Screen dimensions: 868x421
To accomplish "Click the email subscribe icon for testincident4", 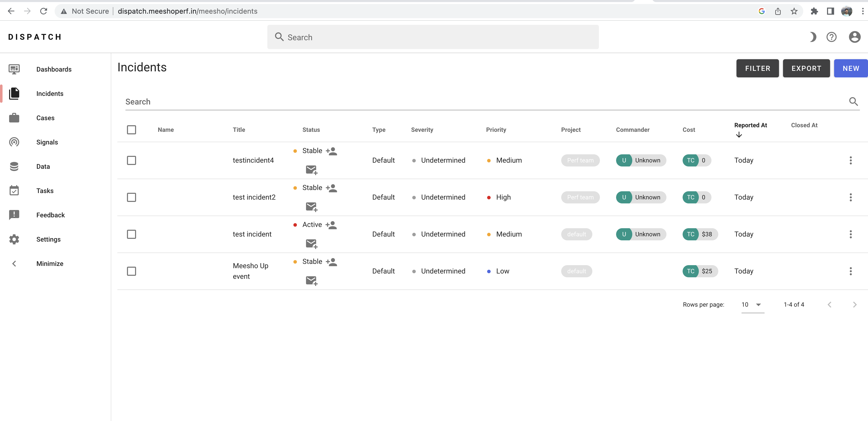I will (311, 170).
